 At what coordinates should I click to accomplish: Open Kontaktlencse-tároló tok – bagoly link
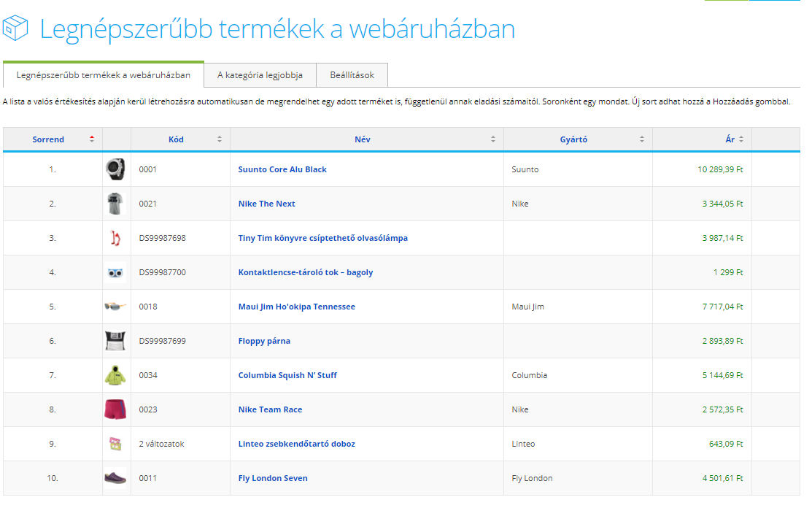306,272
